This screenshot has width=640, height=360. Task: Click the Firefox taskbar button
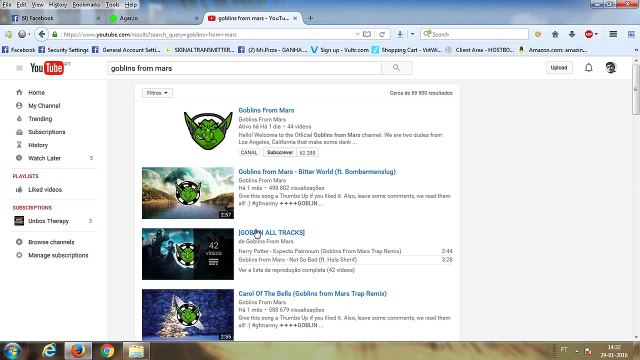click(x=78, y=351)
